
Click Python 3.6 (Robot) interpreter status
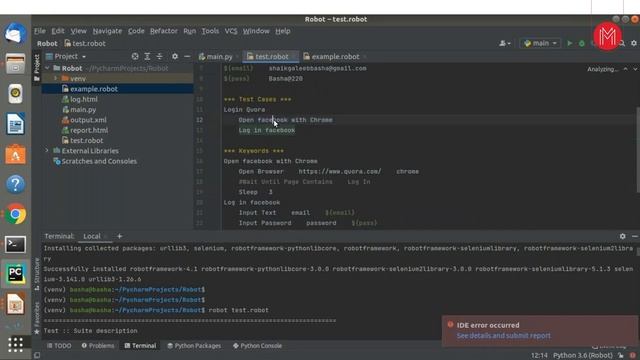pyautogui.click(x=582, y=356)
